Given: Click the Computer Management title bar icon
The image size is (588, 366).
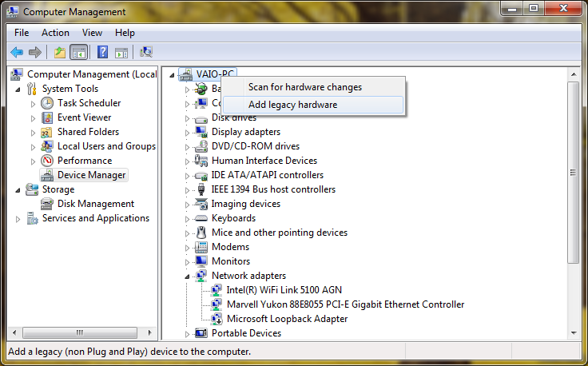Looking at the screenshot, I should pos(12,12).
